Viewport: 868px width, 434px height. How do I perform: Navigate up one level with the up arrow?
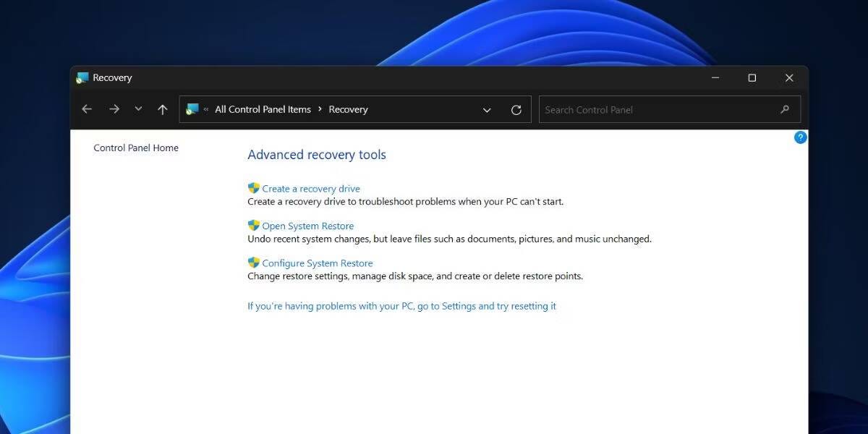point(162,109)
